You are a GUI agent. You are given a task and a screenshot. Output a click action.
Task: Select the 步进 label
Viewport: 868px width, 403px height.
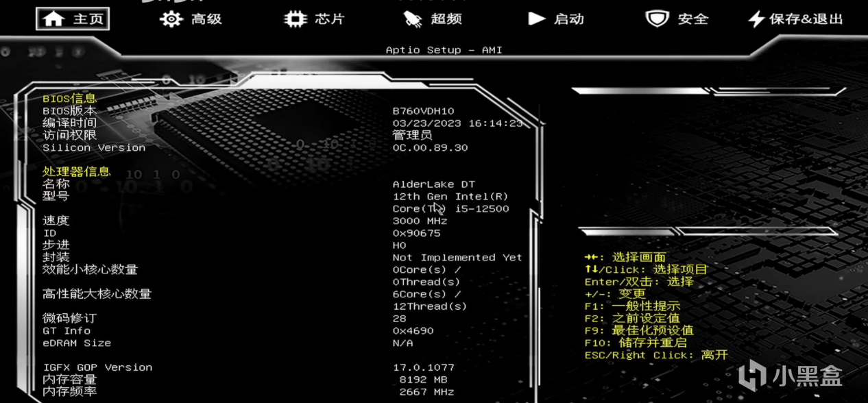click(x=56, y=245)
